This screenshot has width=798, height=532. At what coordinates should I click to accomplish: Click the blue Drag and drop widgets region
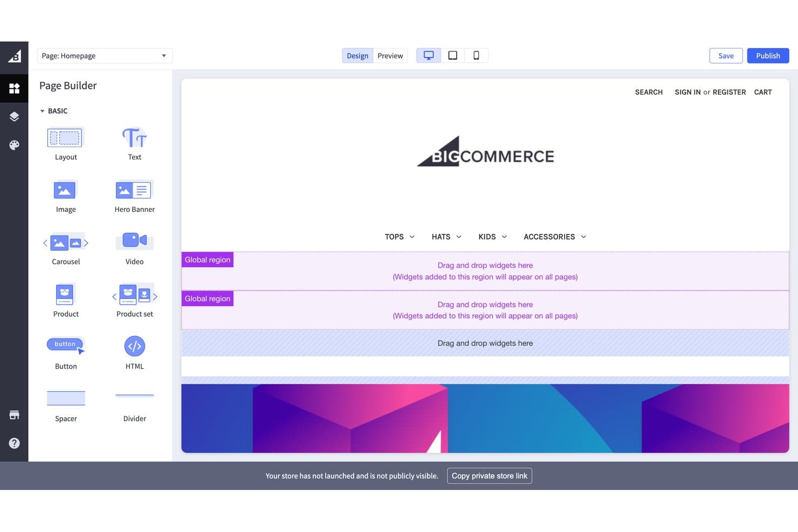point(485,343)
